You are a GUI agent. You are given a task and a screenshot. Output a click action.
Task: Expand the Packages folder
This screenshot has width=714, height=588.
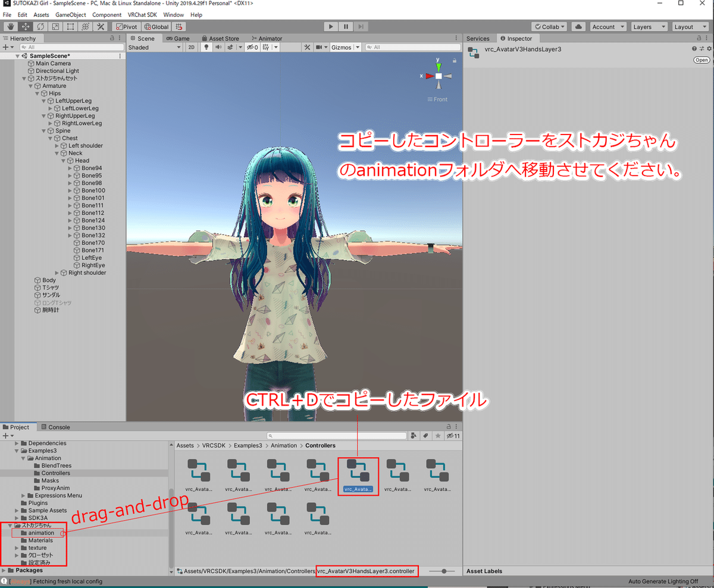pos(4,570)
